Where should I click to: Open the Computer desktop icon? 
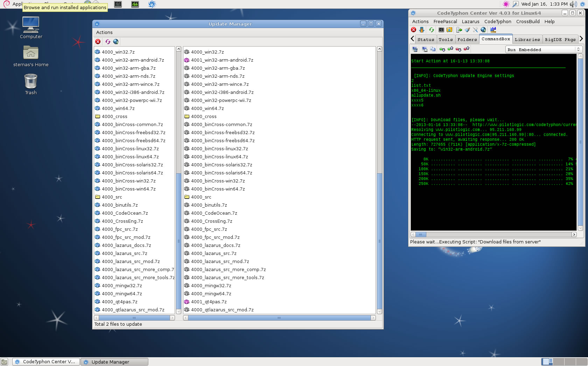(31, 28)
